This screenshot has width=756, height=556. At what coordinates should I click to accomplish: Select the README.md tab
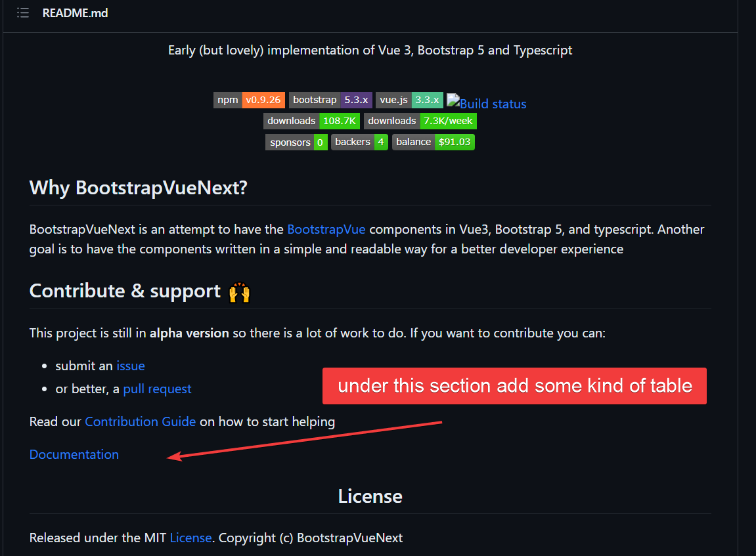tap(75, 12)
